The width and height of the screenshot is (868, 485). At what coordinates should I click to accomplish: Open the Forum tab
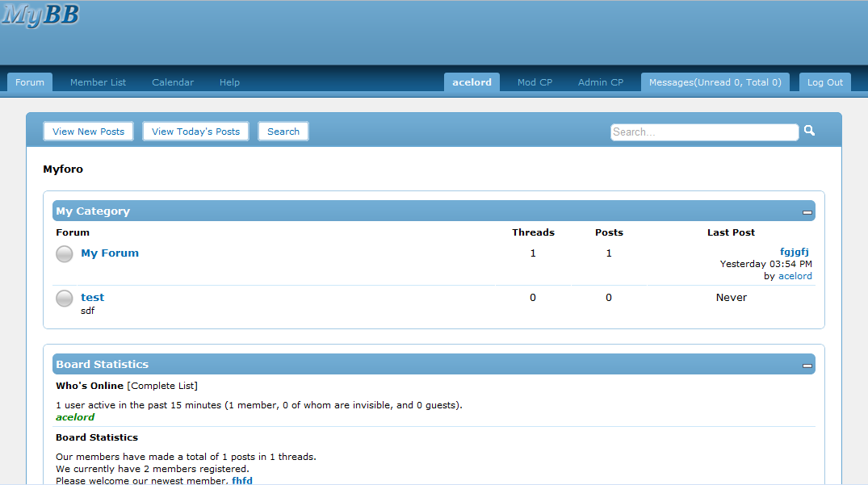(x=30, y=82)
